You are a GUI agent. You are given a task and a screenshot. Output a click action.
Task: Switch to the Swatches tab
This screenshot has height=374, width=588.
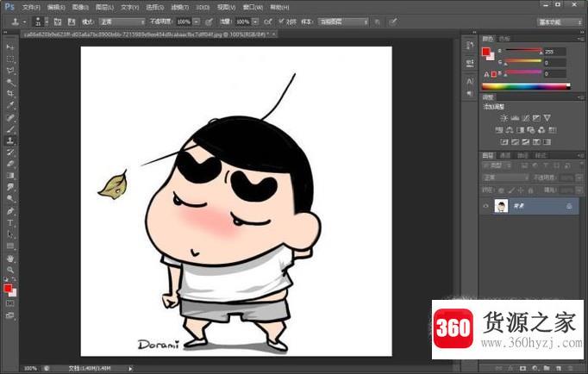504,39
